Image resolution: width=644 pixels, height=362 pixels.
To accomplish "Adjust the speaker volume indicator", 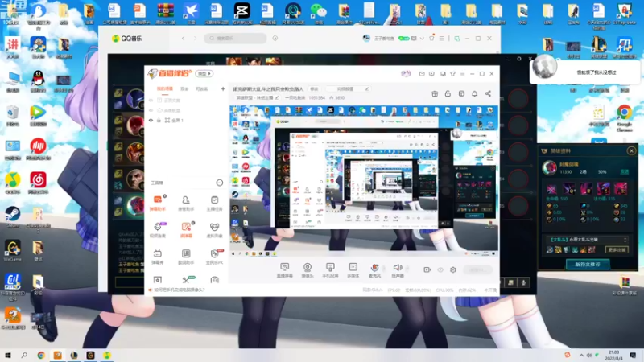I will [x=407, y=269].
